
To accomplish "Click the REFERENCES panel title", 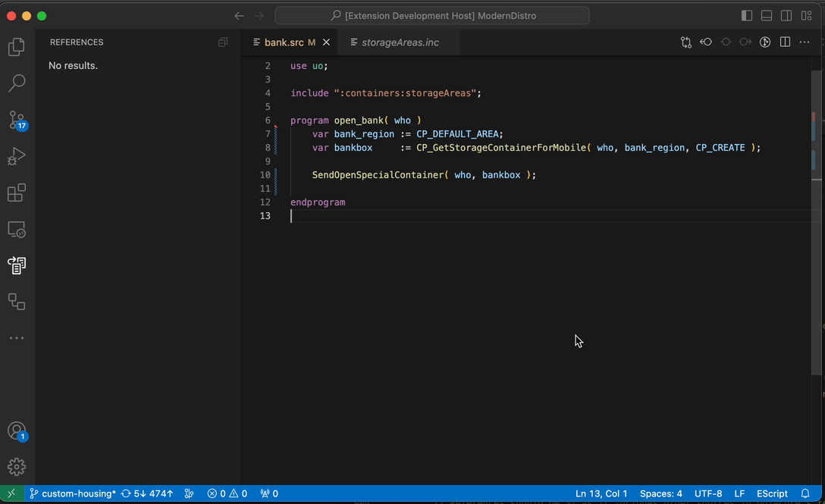I will 77,42.
